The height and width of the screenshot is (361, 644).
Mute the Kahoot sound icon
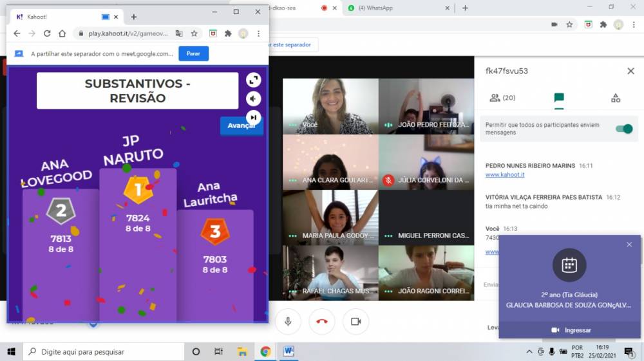click(253, 98)
